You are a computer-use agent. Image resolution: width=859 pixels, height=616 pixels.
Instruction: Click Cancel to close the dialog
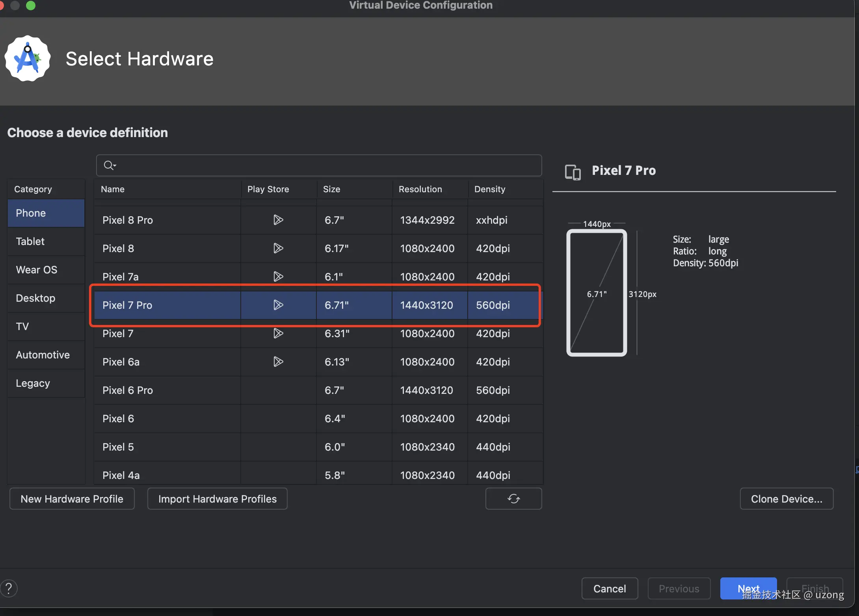click(609, 588)
